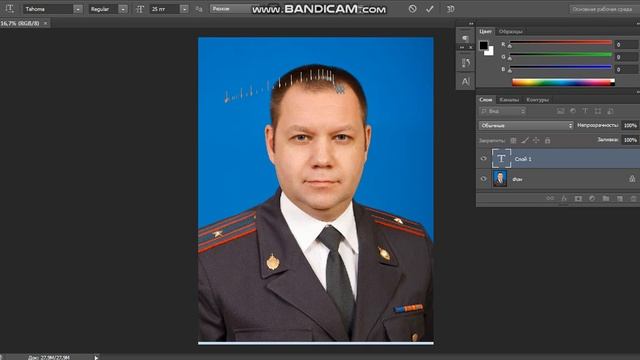Delete layer with trash icon
Screen dimensions: 640x360
tap(633, 198)
